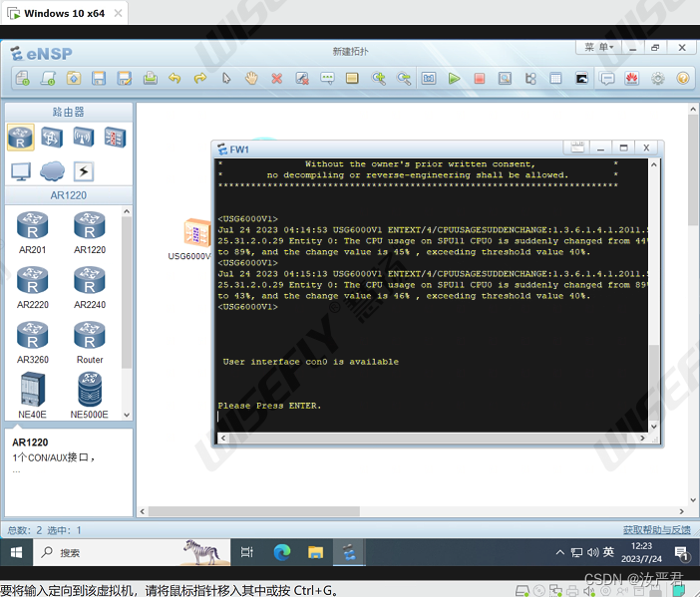This screenshot has height=597, width=700.
Task: Click the zoom in magnifier icon
Action: point(379,79)
